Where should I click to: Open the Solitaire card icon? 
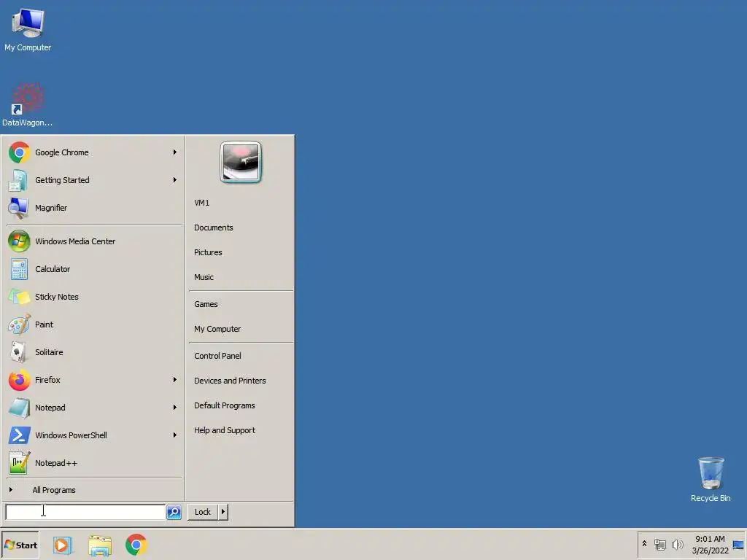[18, 352]
